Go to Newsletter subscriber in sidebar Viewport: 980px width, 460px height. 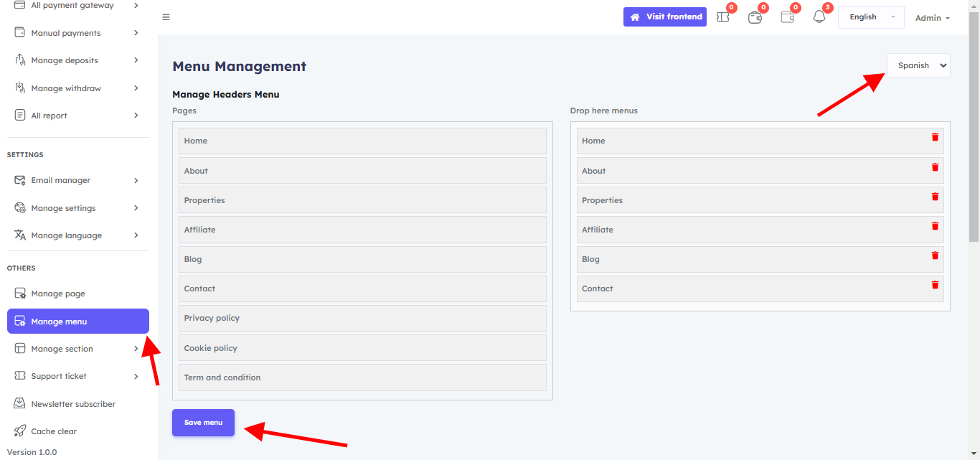click(x=72, y=404)
